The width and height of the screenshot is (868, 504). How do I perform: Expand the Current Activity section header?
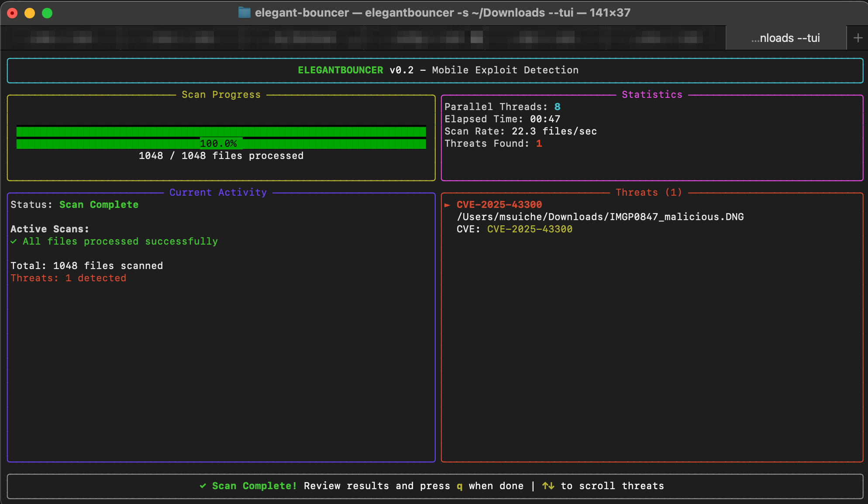coord(218,192)
